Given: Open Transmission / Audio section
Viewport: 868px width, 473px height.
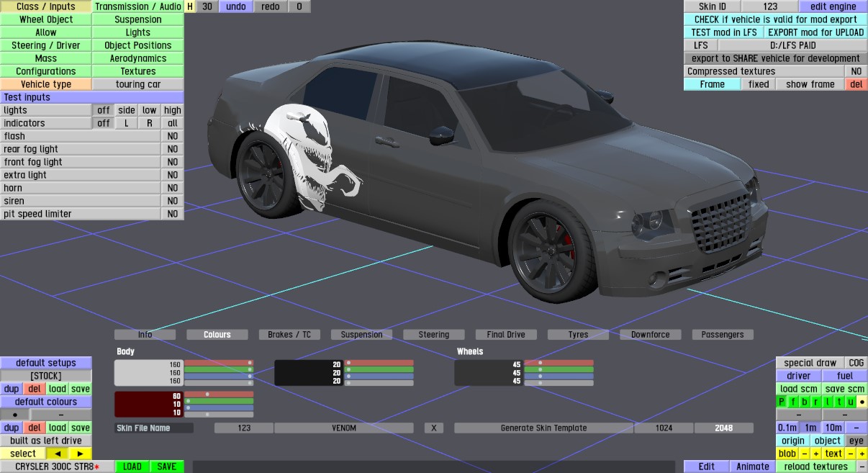Looking at the screenshot, I should tap(138, 6).
